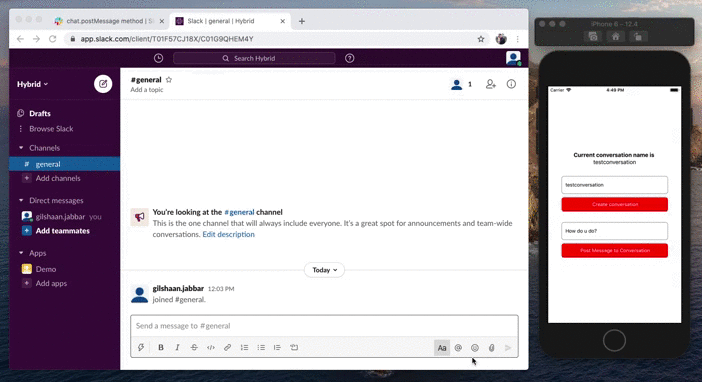Open the emoji picker
Viewport: 702px width, 382px height.
pos(475,348)
